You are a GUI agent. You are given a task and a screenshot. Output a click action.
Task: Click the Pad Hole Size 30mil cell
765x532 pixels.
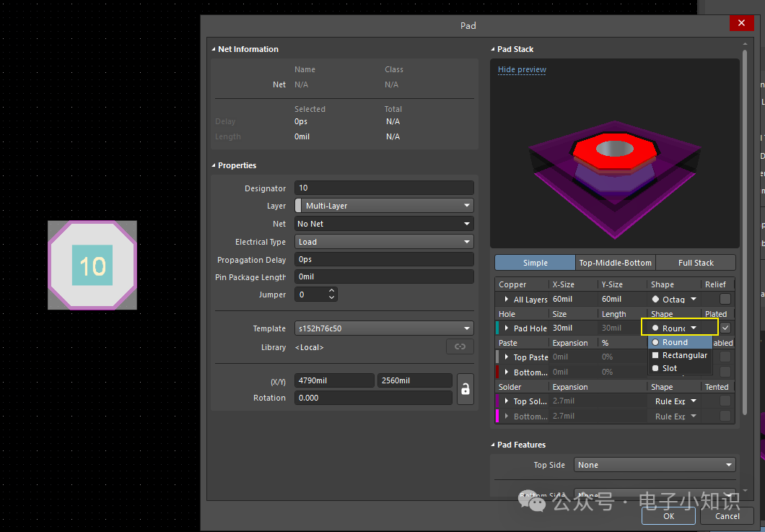pyautogui.click(x=573, y=328)
